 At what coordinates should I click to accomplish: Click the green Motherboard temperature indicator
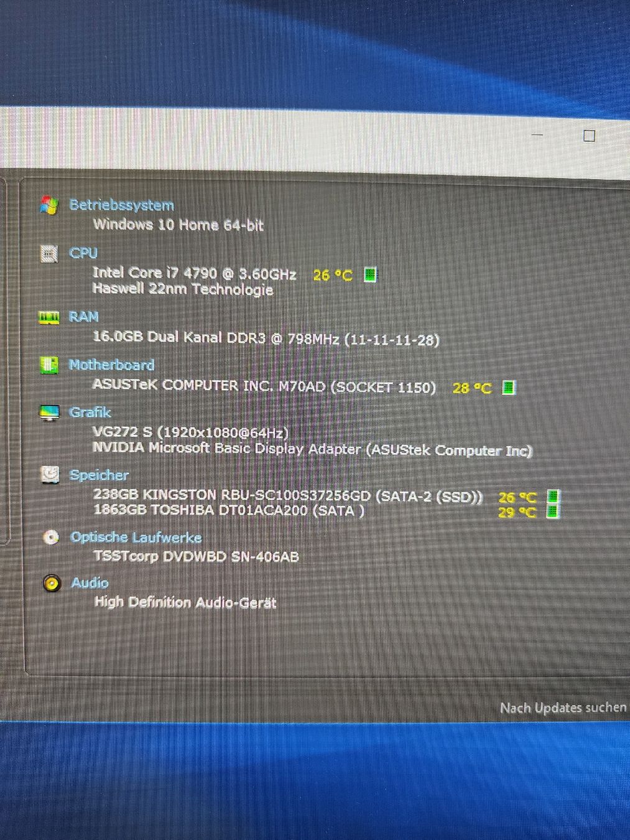click(x=509, y=388)
